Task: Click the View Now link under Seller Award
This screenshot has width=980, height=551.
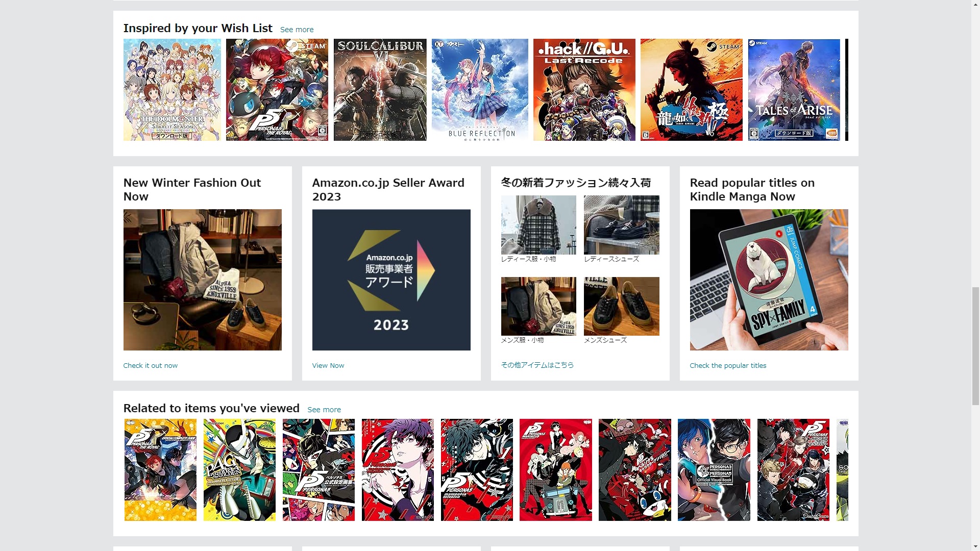Action: pyautogui.click(x=328, y=366)
